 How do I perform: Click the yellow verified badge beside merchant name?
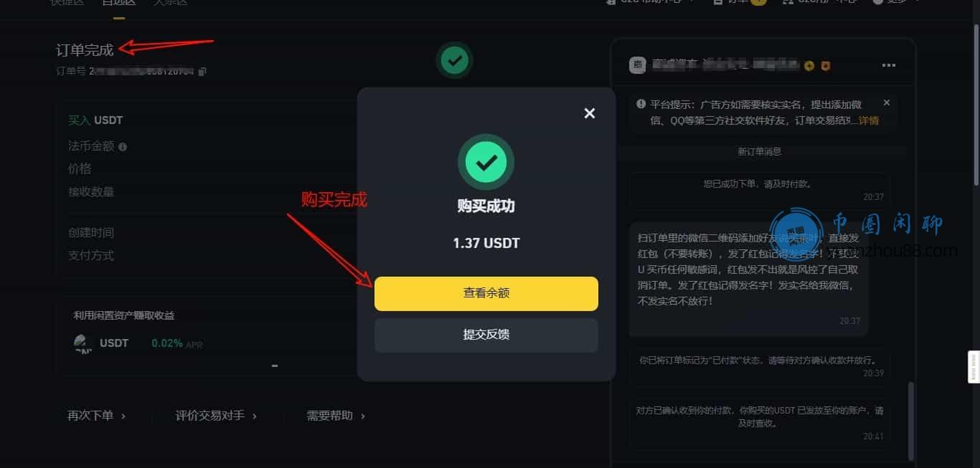[x=809, y=66]
